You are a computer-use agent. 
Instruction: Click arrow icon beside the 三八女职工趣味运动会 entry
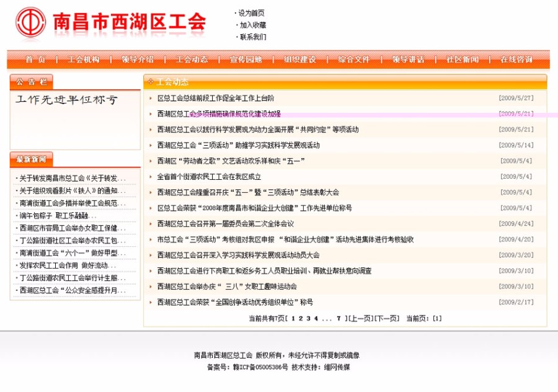coord(151,287)
